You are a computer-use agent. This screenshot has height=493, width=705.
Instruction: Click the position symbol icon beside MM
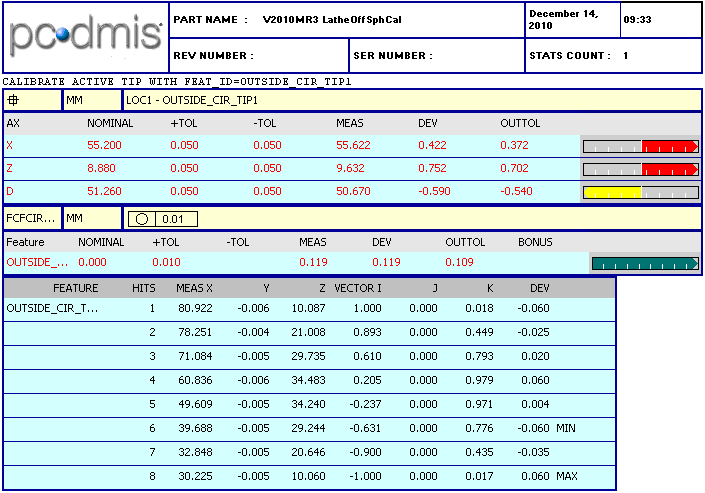pyautogui.click(x=13, y=100)
